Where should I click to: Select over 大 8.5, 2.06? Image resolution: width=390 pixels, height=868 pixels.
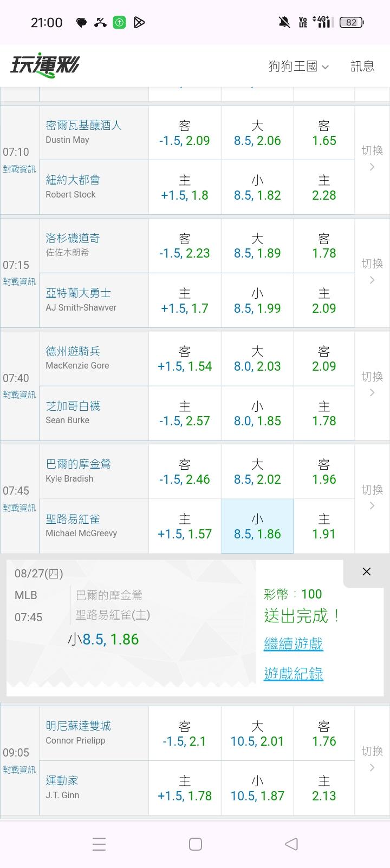[257, 133]
